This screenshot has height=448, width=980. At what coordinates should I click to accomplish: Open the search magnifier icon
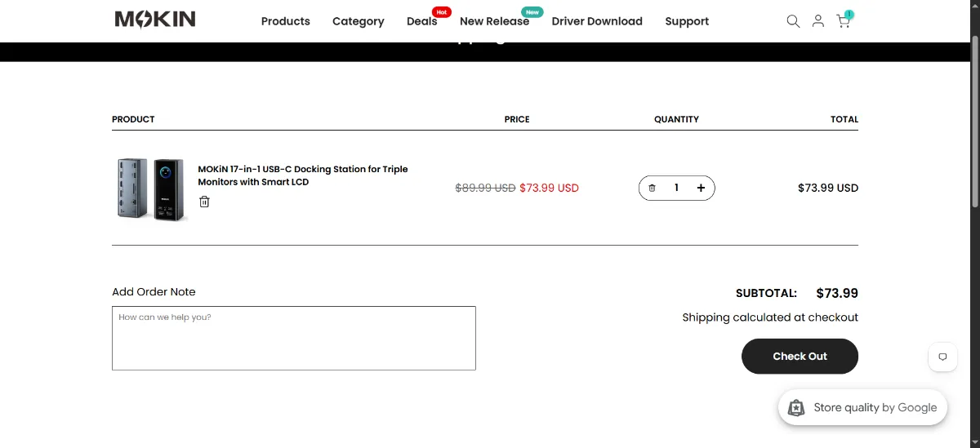click(x=793, y=21)
